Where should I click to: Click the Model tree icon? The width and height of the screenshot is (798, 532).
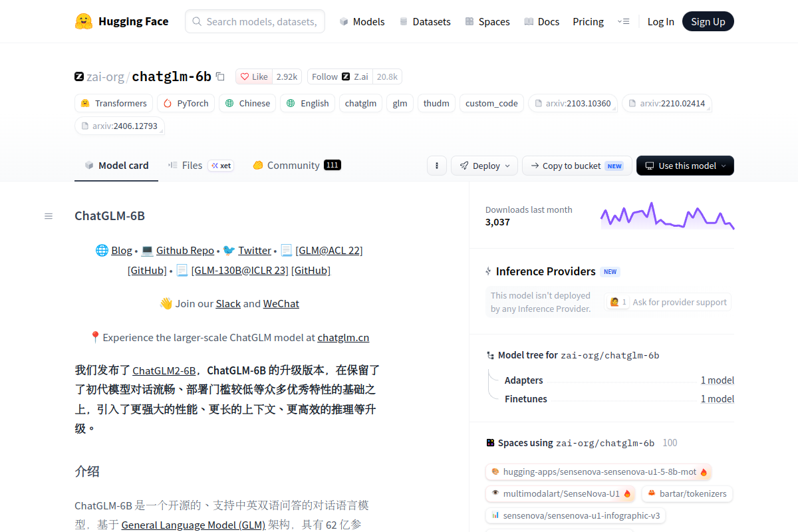coord(491,356)
